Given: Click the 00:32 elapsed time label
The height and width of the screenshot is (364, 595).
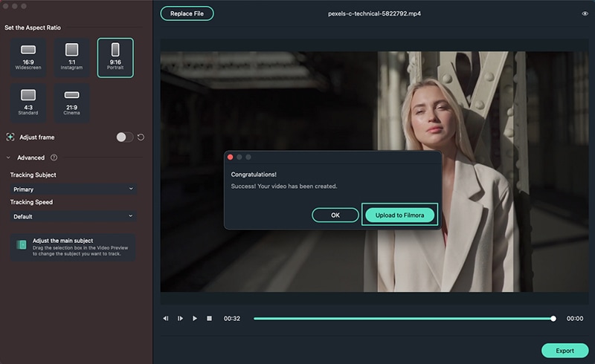Looking at the screenshot, I should (232, 319).
